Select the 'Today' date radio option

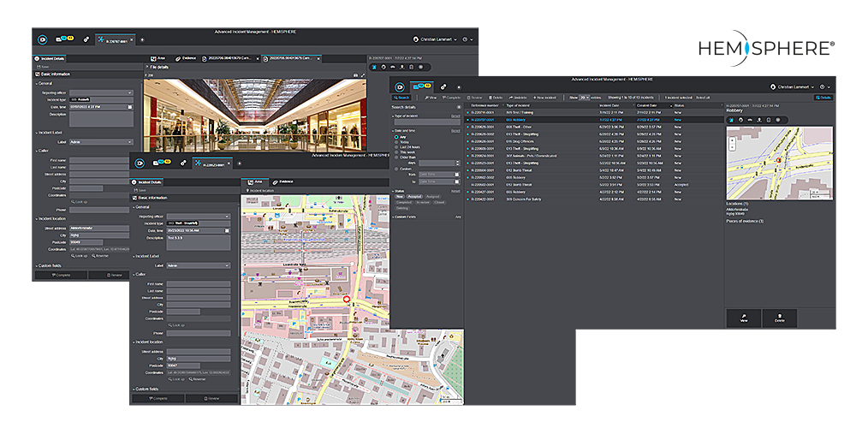coord(396,141)
